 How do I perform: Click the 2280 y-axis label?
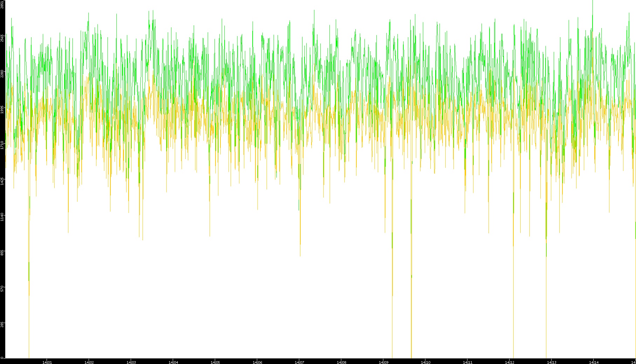tap(2, 74)
